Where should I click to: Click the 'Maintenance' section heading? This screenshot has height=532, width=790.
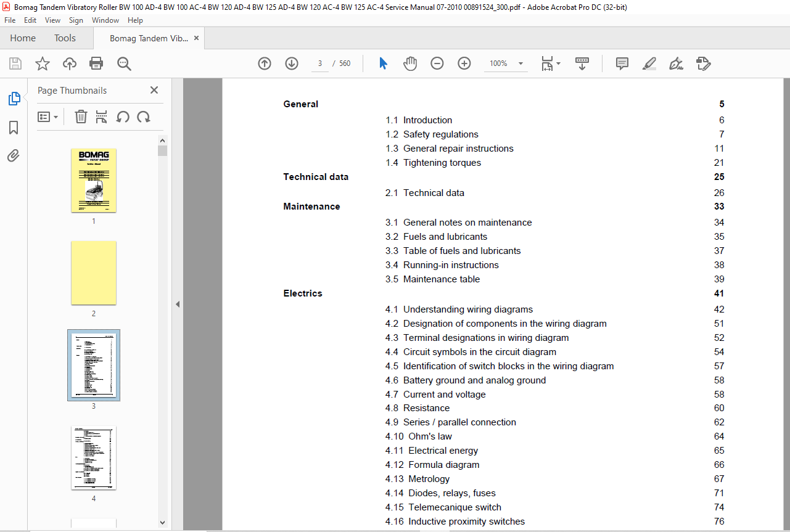click(311, 207)
